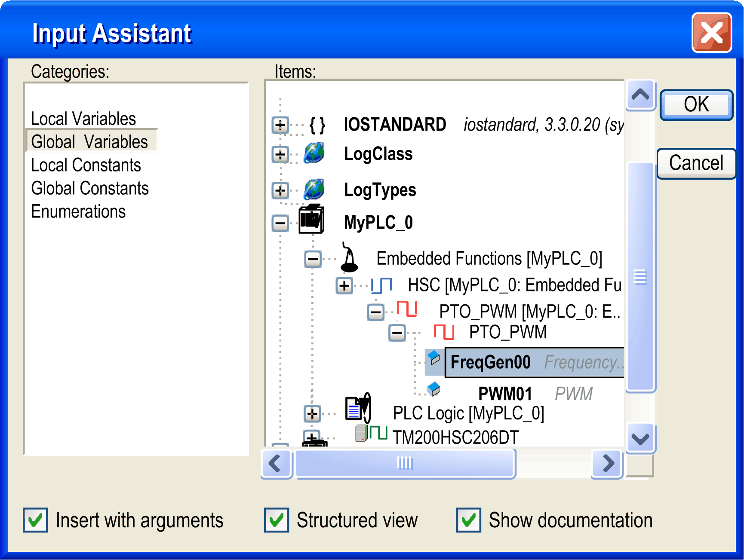Click the LogClass globe icon
The height and width of the screenshot is (560, 744).
[x=314, y=153]
